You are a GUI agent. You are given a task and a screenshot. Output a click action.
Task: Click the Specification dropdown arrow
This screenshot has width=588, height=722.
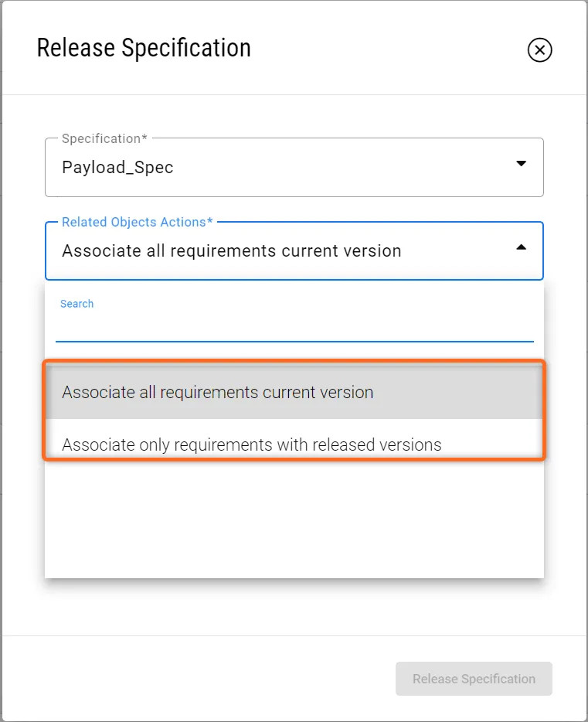pos(521,164)
